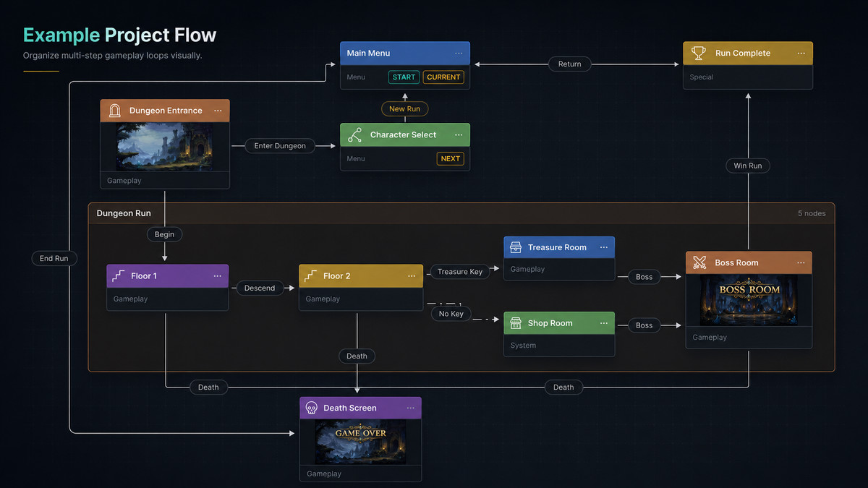Select the Begin connection label

[165, 234]
